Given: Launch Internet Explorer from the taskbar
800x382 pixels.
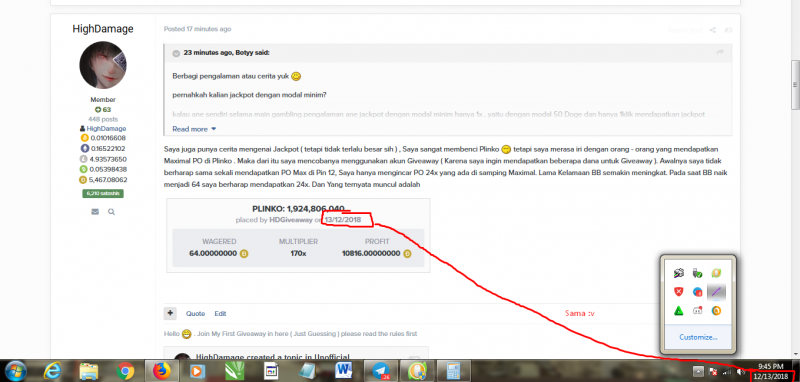Looking at the screenshot, I should point(53,371).
